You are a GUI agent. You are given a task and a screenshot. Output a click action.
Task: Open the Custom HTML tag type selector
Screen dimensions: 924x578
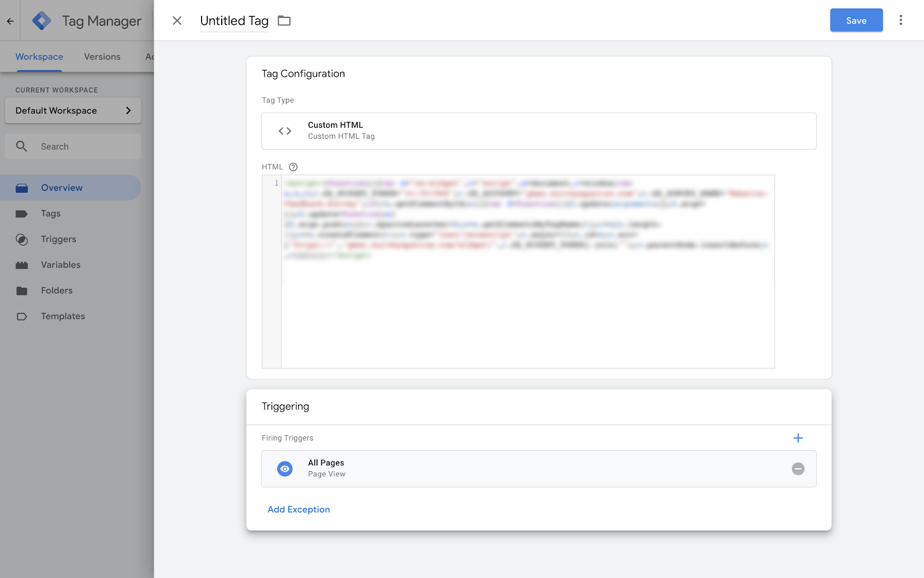(x=538, y=131)
